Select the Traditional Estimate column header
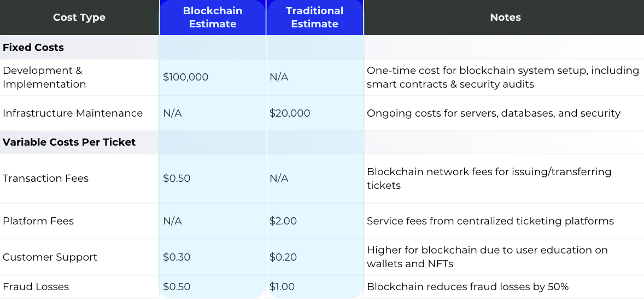Viewport: 644px width, 300px height. tap(314, 18)
